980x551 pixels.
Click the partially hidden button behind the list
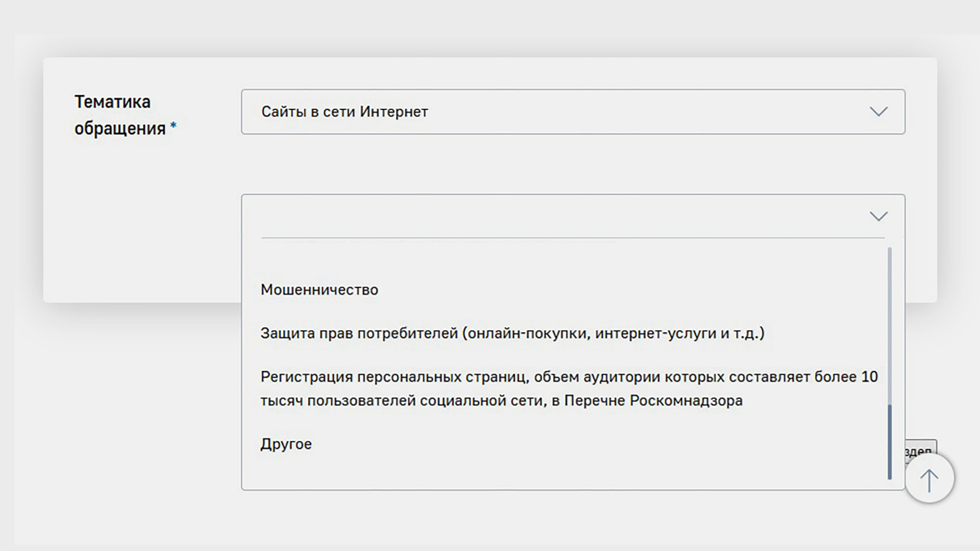click(x=920, y=447)
